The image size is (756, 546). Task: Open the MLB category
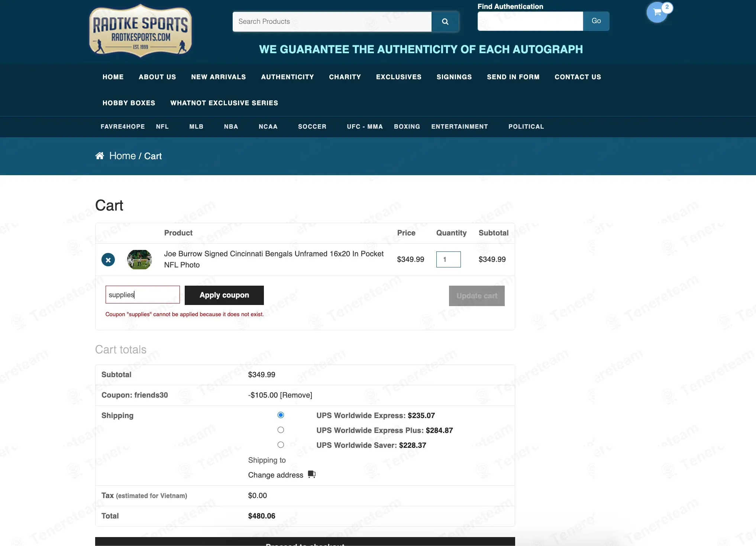pyautogui.click(x=196, y=126)
